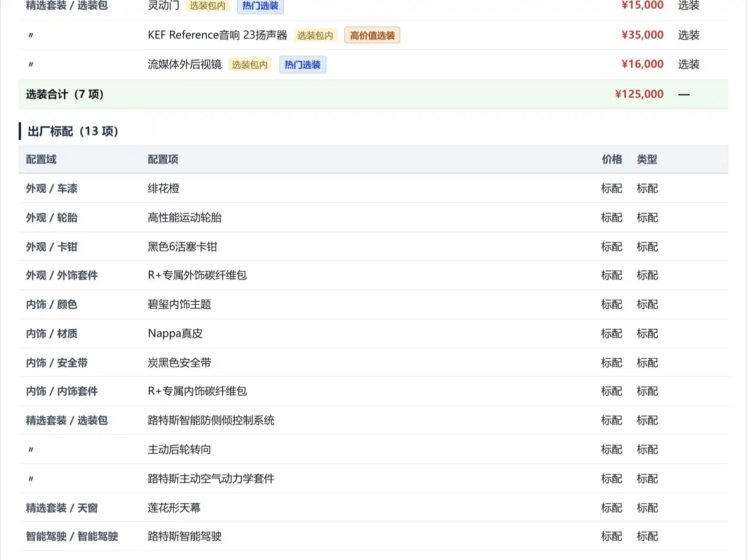Select the 绯花橙 paint item

(x=164, y=188)
